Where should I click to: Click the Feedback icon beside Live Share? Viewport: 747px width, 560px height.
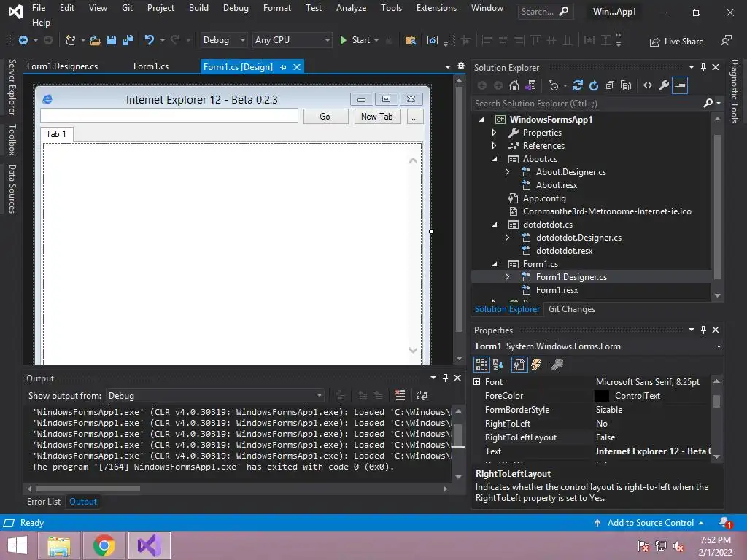[726, 41]
